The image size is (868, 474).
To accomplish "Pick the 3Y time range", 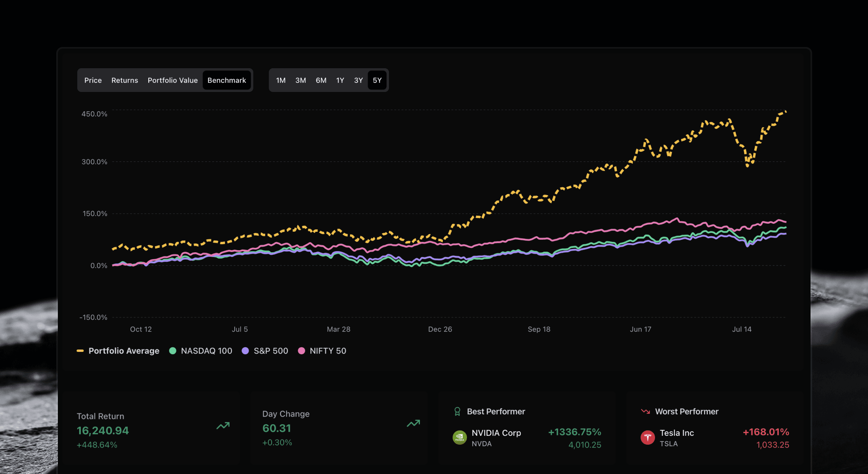I will pyautogui.click(x=358, y=80).
